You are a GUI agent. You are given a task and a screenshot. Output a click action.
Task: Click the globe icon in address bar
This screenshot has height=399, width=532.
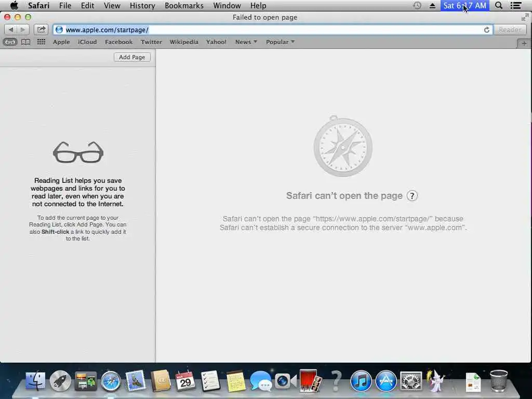pos(59,30)
